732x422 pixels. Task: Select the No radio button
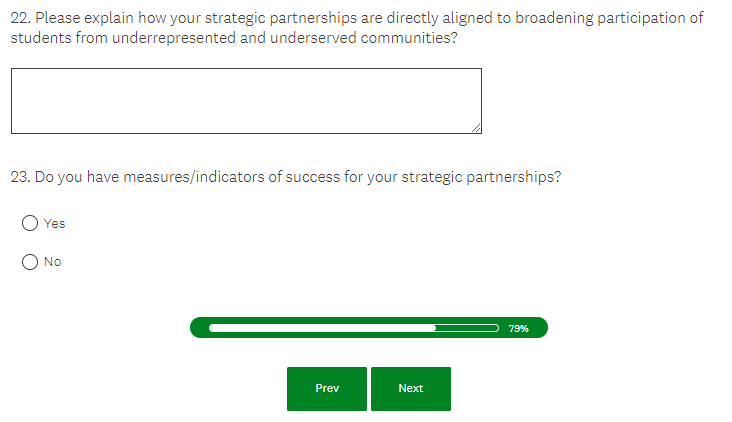30,262
